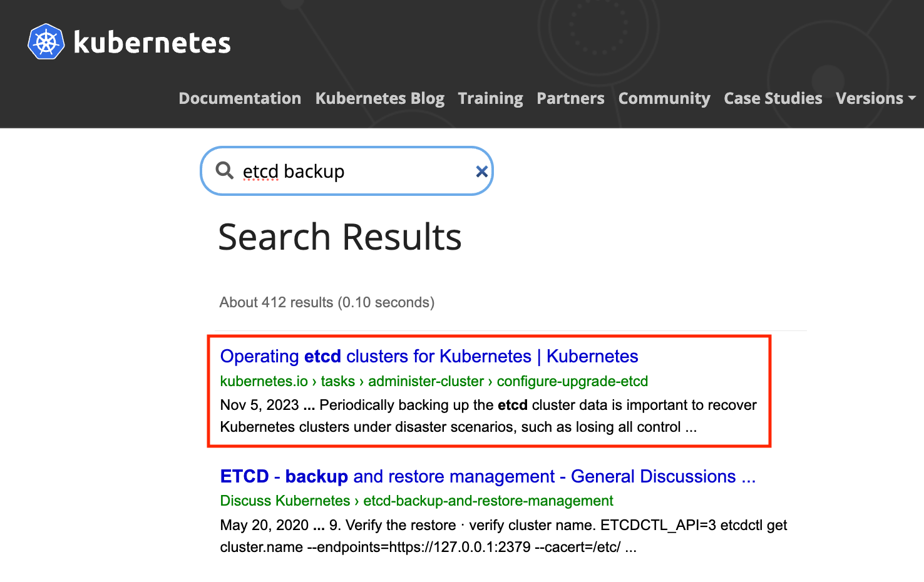Select Partners in the navigation bar
Screen dimensions: 924x582
(570, 98)
